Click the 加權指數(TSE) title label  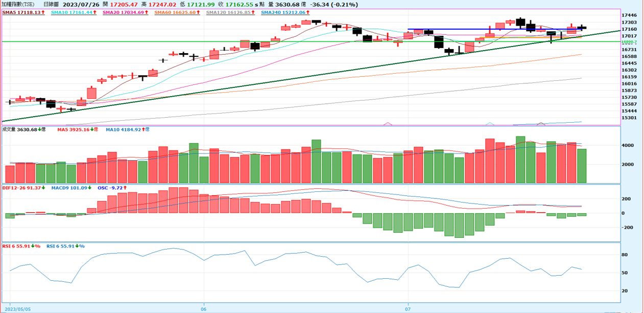pyautogui.click(x=18, y=4)
